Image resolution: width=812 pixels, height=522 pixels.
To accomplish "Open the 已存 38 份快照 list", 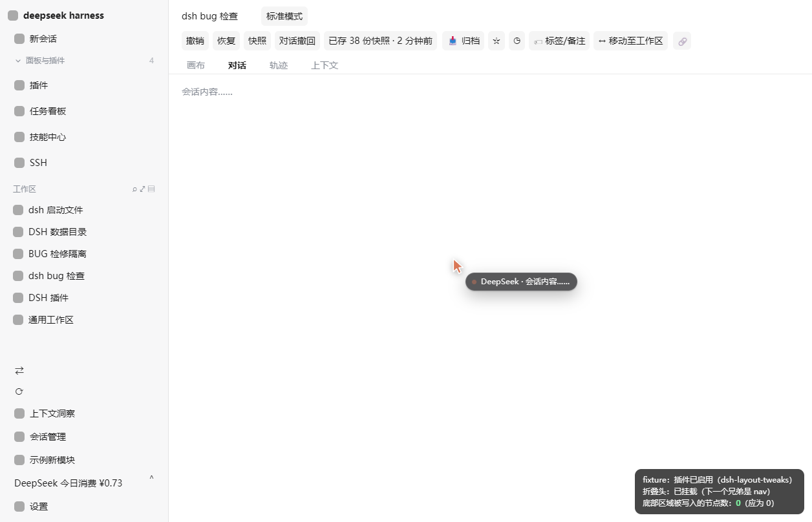I will click(380, 41).
